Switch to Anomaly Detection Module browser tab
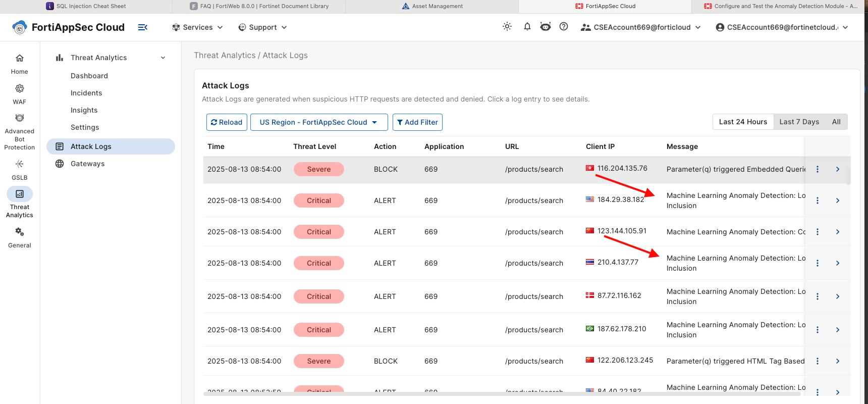 click(780, 6)
